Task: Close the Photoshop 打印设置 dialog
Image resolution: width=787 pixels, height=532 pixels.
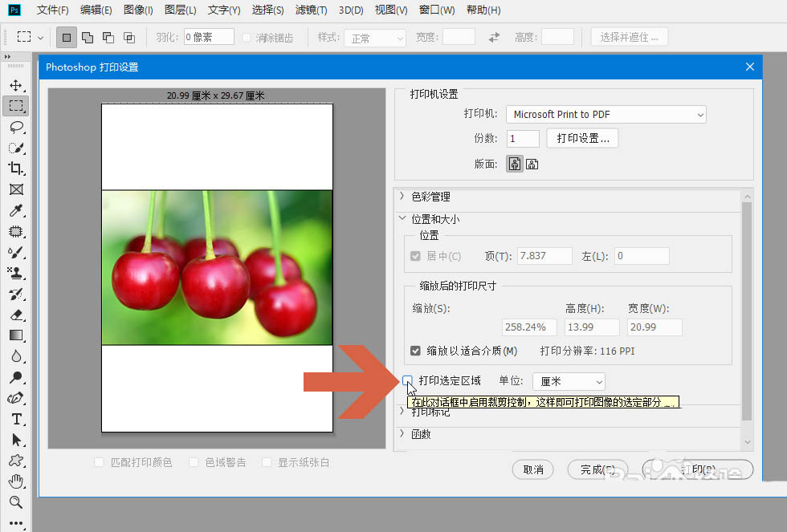Action: 750,67
